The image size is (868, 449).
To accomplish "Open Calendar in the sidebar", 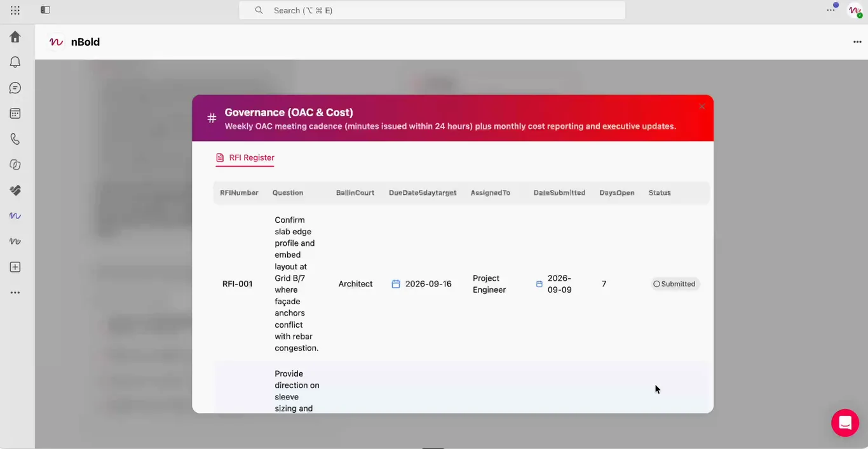I will (x=15, y=114).
